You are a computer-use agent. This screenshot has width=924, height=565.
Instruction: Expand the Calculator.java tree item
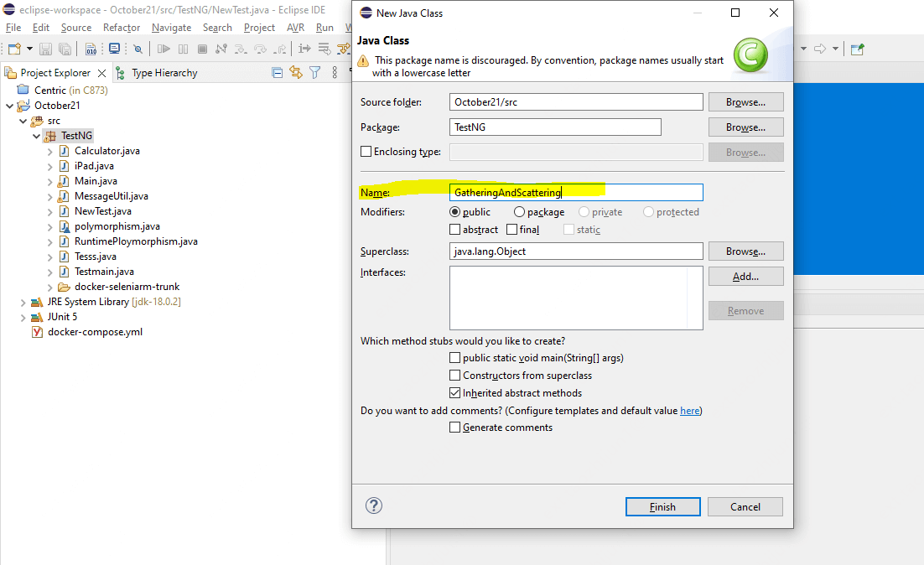50,152
